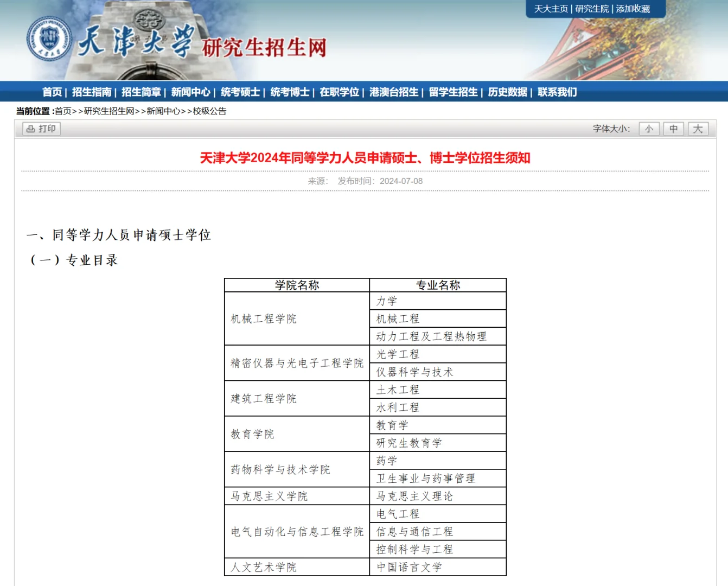Click the 动力工程及工程热物理 cell
This screenshot has height=586, width=728.
438,336
